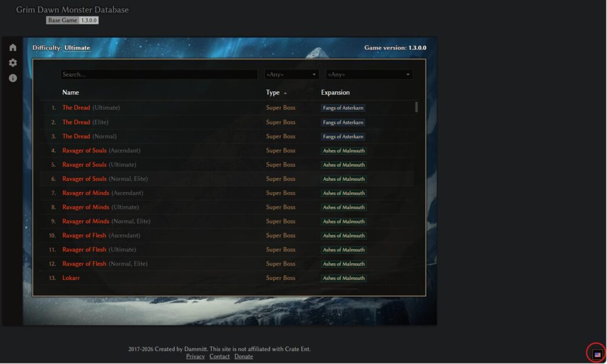This screenshot has width=607, height=364.
Task: Select the Base Game version badge
Action: point(62,20)
